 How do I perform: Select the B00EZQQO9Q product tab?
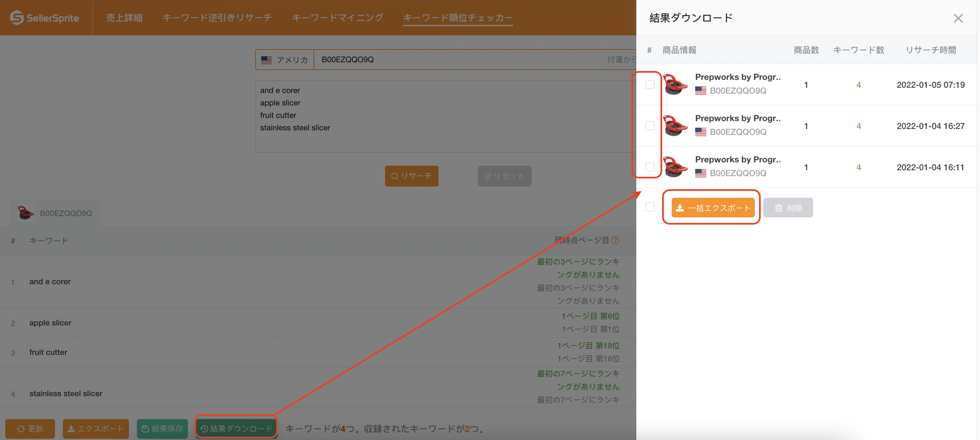(x=55, y=213)
